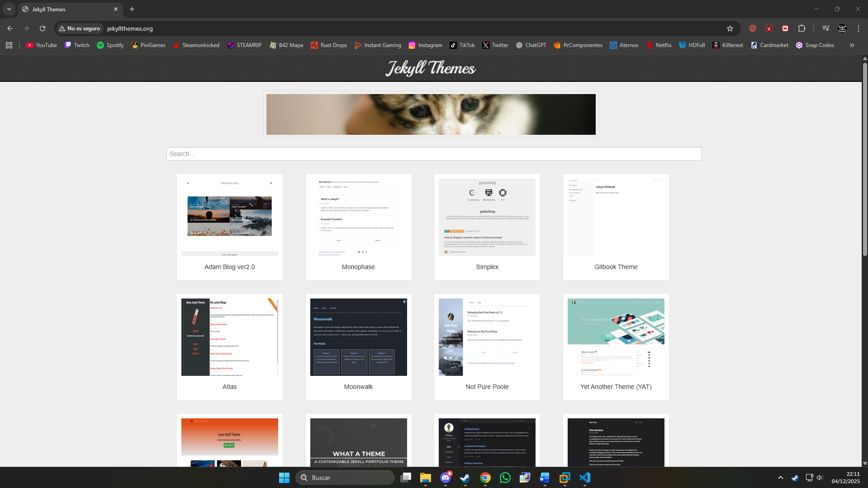Open a new browser tab
Screen dimensions: 868x488
(132, 9)
